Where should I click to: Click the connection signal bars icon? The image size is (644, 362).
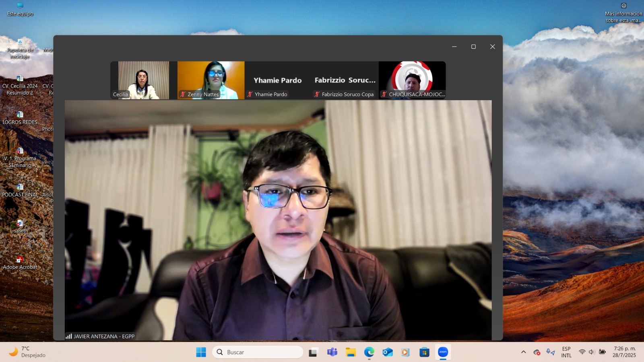coord(68,336)
